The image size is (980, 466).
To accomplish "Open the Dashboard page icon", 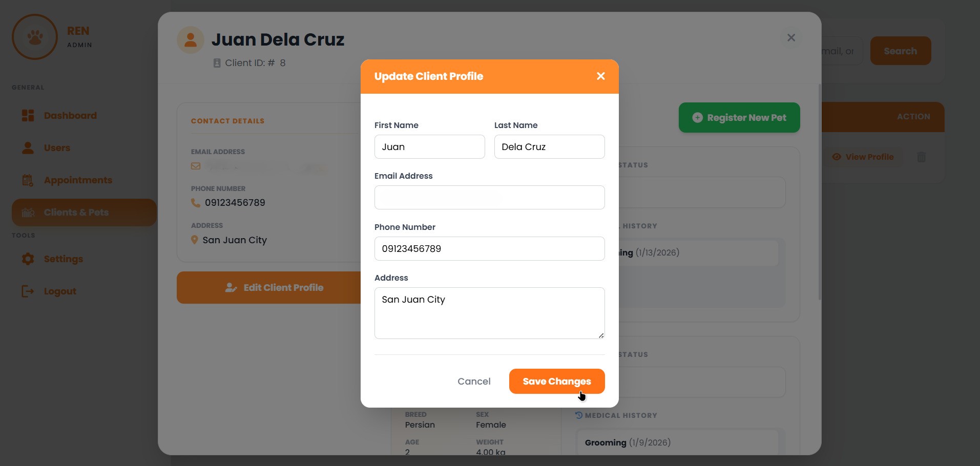I will pos(28,116).
